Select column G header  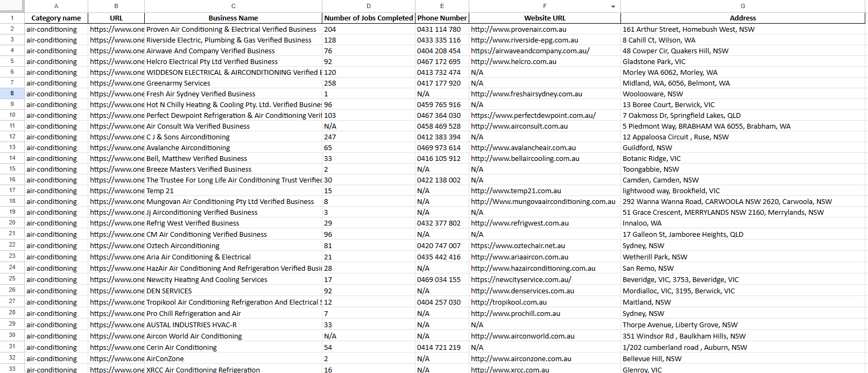tap(743, 6)
